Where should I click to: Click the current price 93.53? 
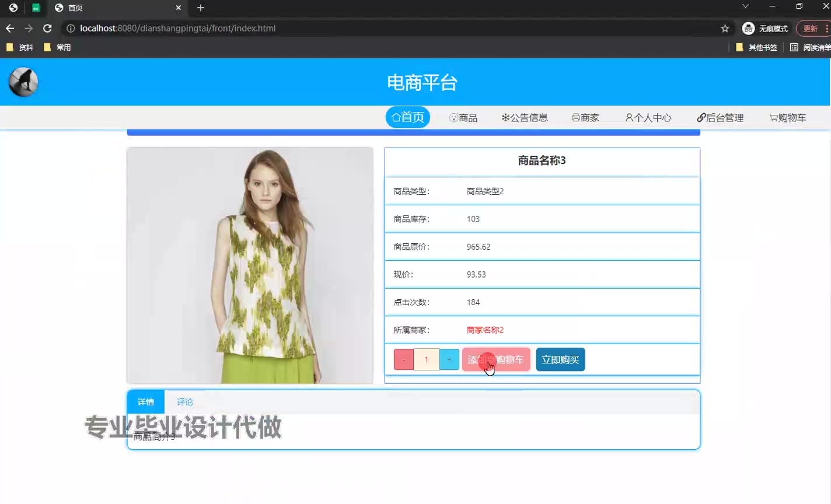[476, 275]
